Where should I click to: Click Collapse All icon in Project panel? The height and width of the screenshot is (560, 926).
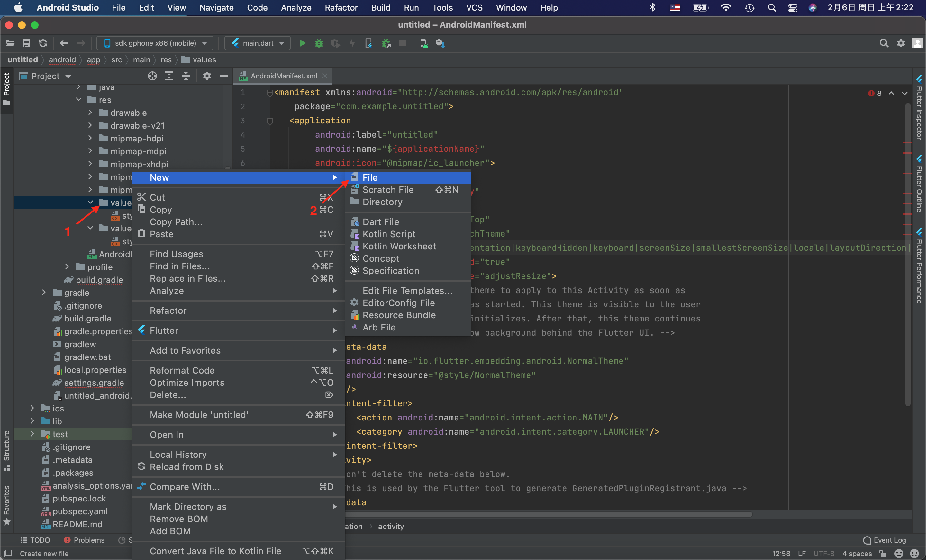click(186, 76)
